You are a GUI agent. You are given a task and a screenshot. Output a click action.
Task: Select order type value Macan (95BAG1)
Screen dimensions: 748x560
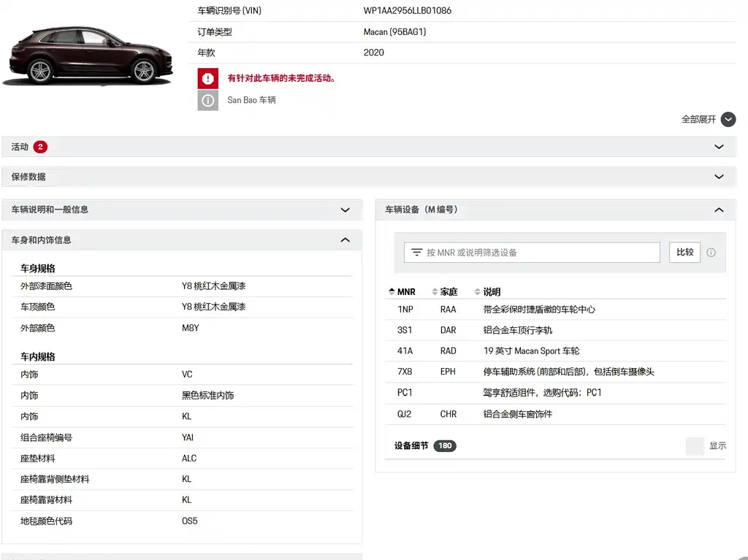394,32
